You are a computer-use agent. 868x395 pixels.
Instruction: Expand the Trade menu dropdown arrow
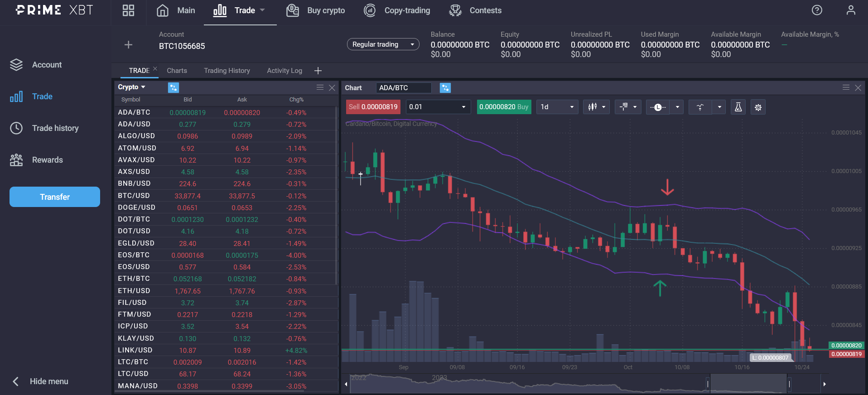pyautogui.click(x=262, y=10)
